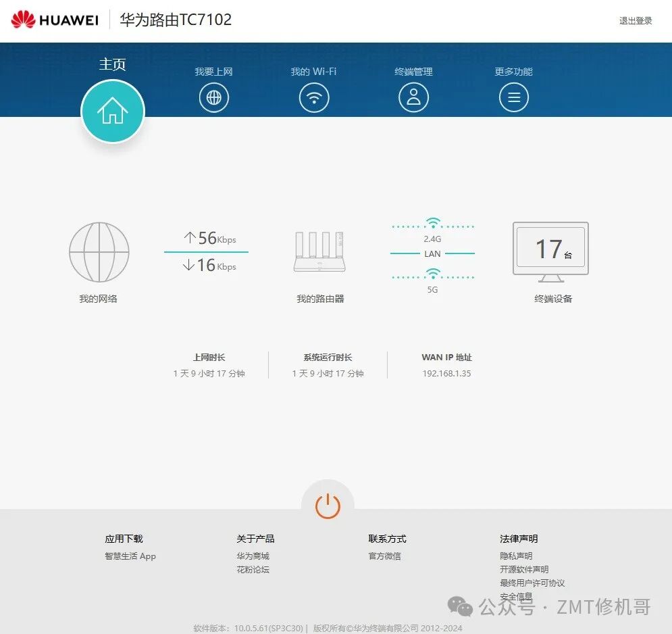The width and height of the screenshot is (672, 634).
Task: Select the 我的路由器 router icon
Action: [x=318, y=252]
